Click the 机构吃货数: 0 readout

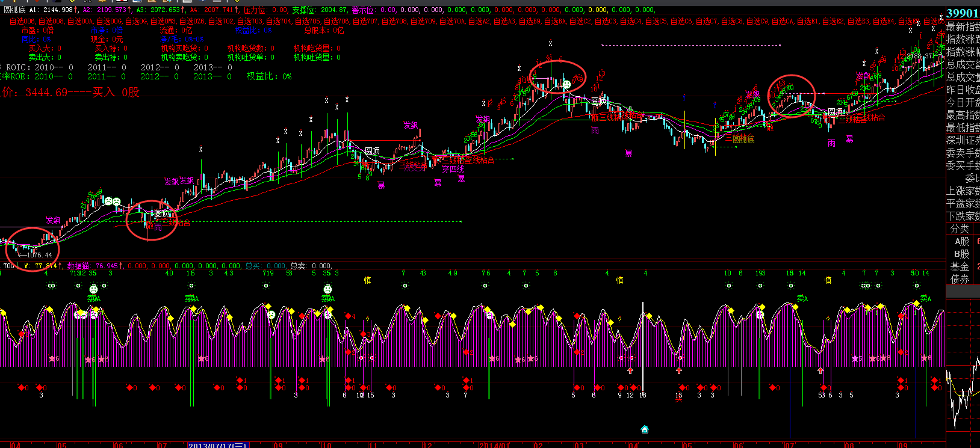pyautogui.click(x=251, y=48)
